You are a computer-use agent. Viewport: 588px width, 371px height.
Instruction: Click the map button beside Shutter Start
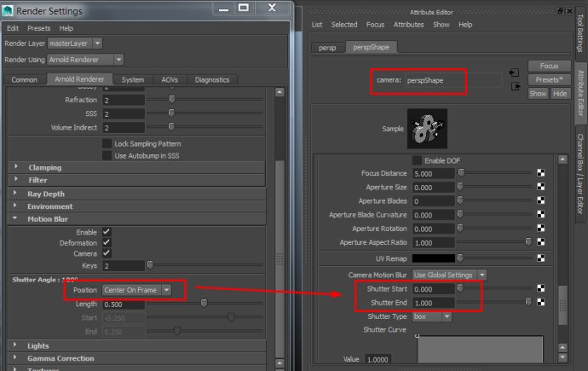click(x=540, y=288)
